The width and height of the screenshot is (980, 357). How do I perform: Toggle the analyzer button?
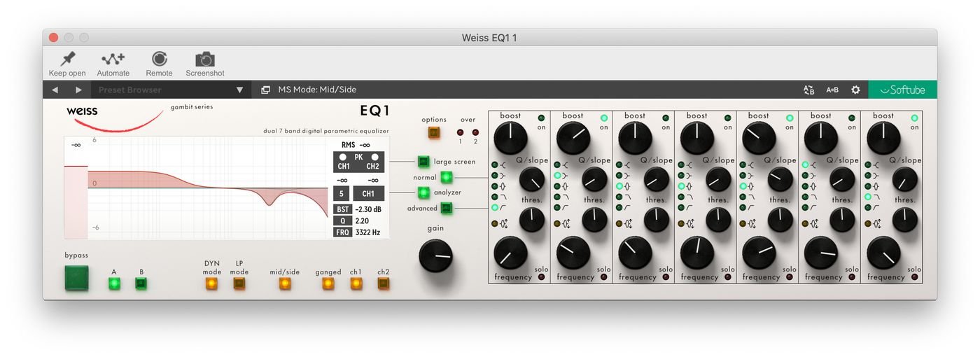pyautogui.click(x=423, y=192)
